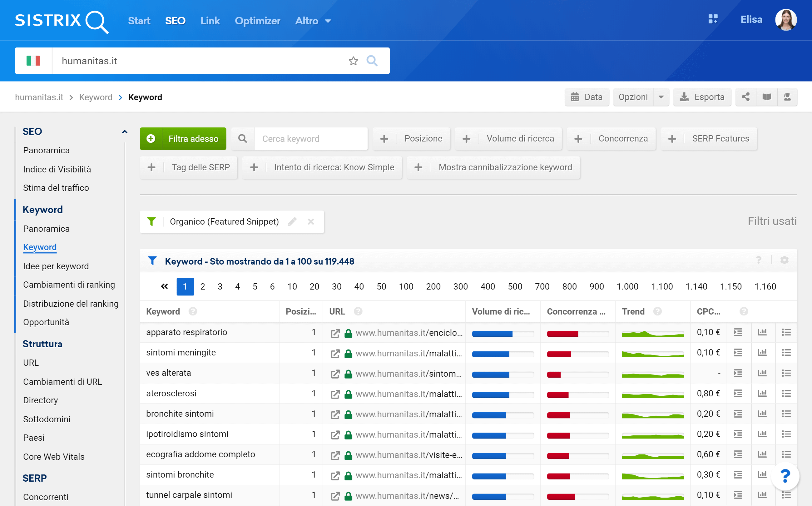
Task: Open the Start menu item
Action: coord(139,21)
